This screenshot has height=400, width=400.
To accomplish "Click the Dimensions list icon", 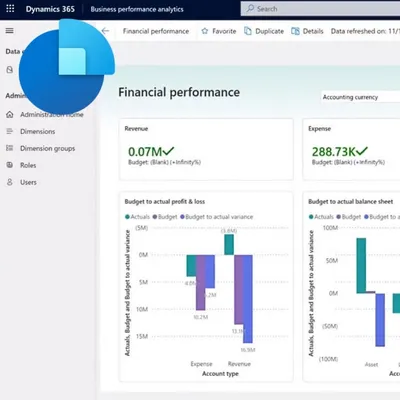I will tap(10, 131).
